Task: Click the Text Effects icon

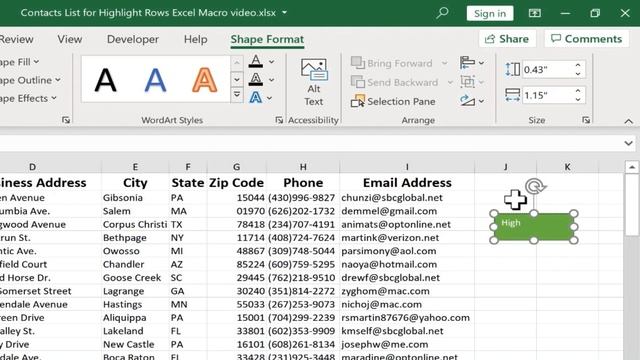Action: pos(256,98)
